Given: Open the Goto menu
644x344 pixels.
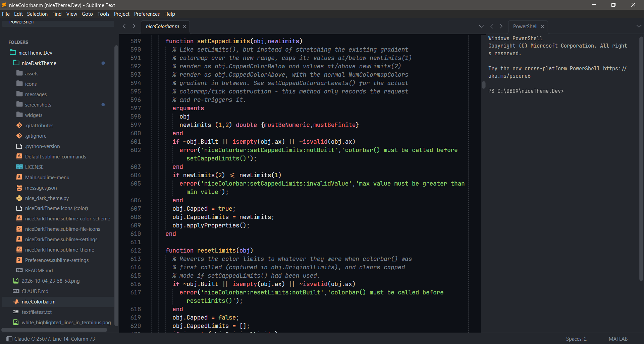Looking at the screenshot, I should [x=87, y=14].
